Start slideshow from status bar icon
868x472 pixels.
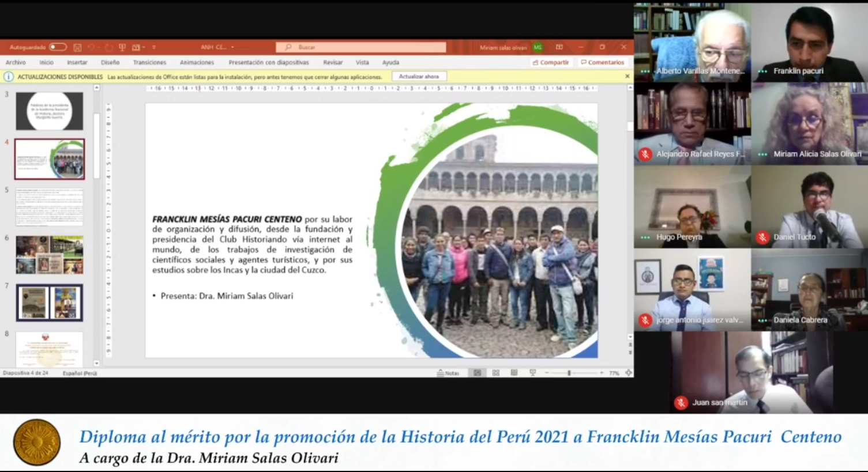(532, 373)
